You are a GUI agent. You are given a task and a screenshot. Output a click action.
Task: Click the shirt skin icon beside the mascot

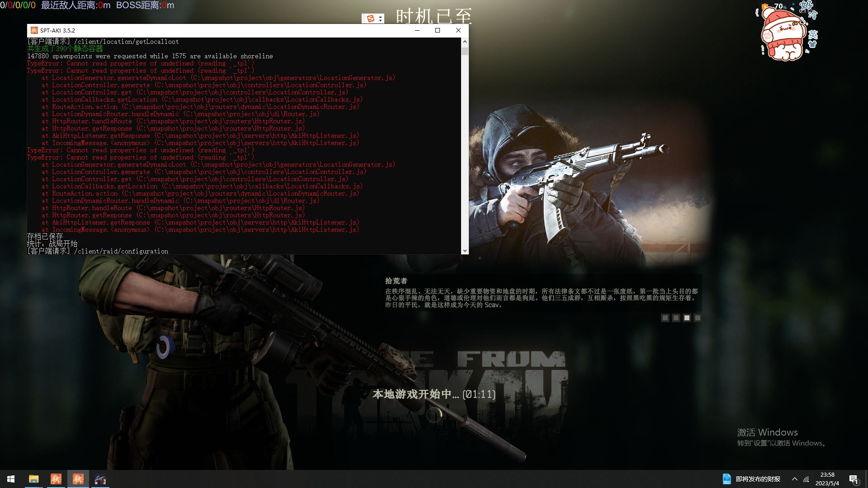[x=812, y=44]
